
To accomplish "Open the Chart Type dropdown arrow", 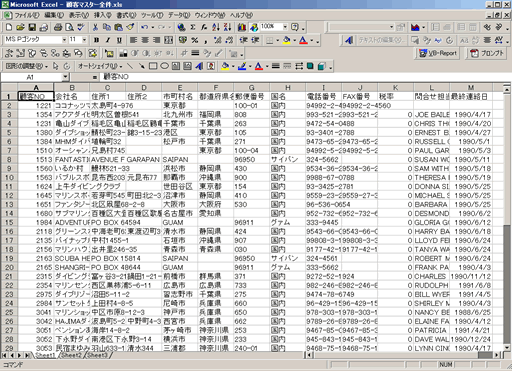I will point(423,27).
